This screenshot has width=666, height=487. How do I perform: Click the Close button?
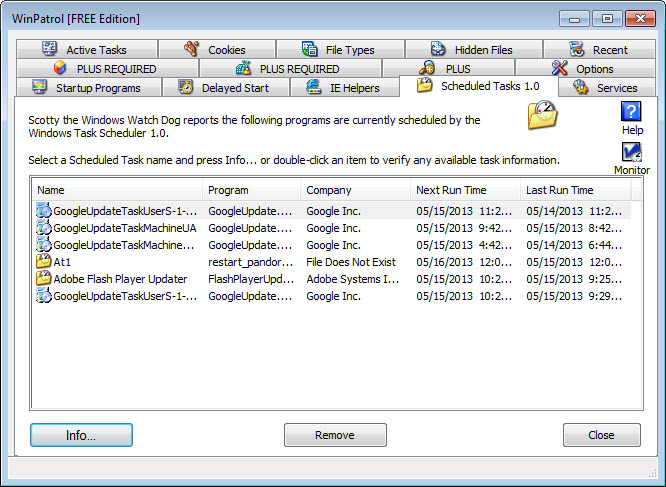[601, 435]
